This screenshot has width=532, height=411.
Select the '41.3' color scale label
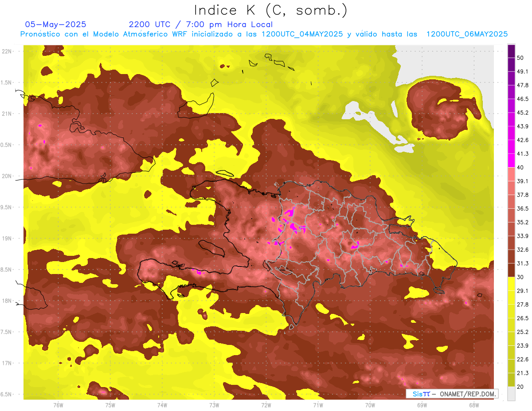[x=523, y=154]
